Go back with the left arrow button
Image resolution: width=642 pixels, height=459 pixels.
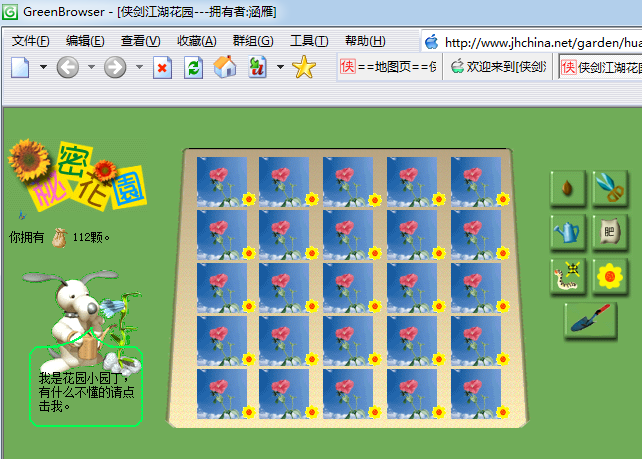pos(68,67)
